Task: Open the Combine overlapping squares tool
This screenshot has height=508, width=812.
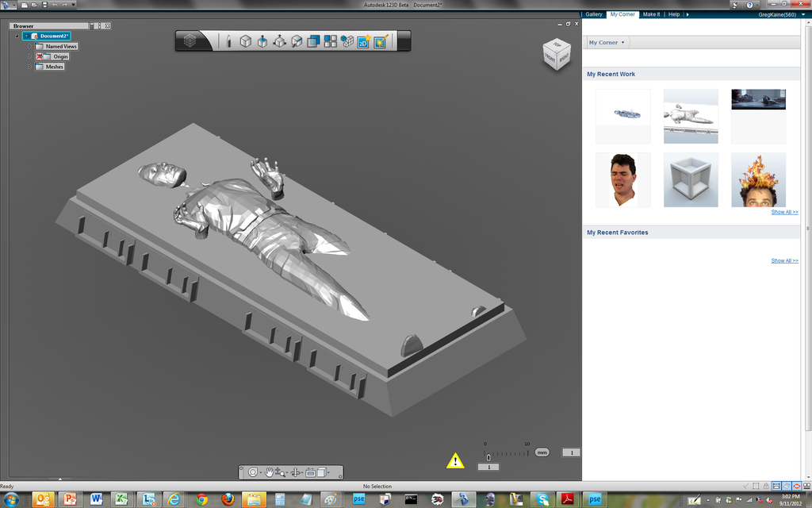Action: click(313, 41)
